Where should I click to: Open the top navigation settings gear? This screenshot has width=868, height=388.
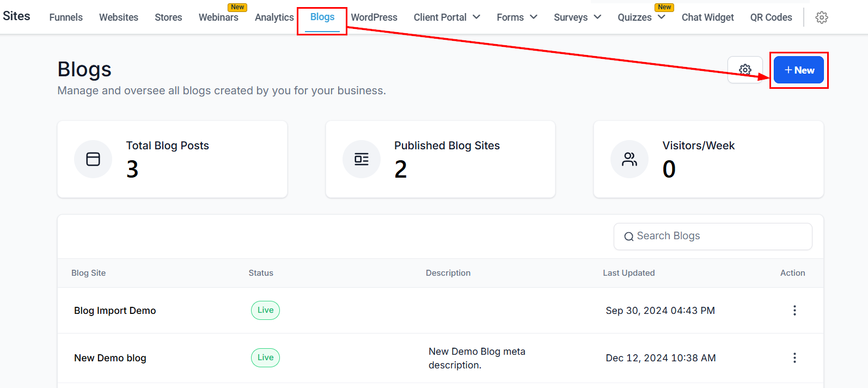point(822,17)
